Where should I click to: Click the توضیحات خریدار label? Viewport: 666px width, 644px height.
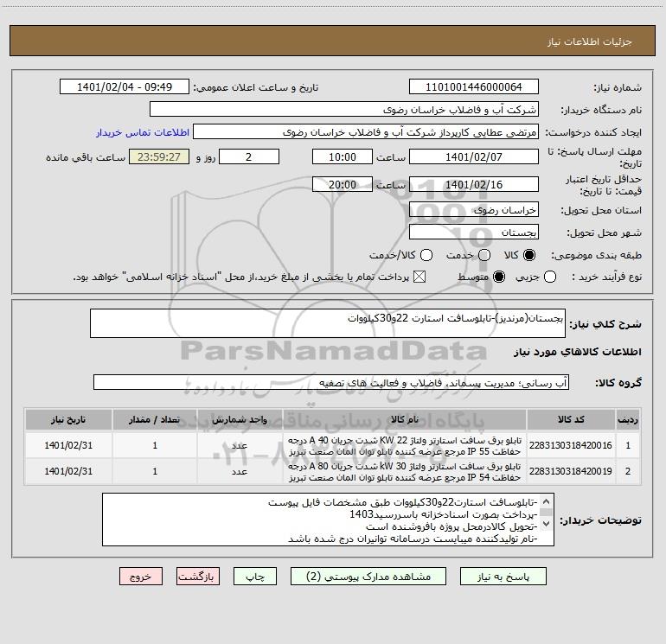(x=600, y=520)
